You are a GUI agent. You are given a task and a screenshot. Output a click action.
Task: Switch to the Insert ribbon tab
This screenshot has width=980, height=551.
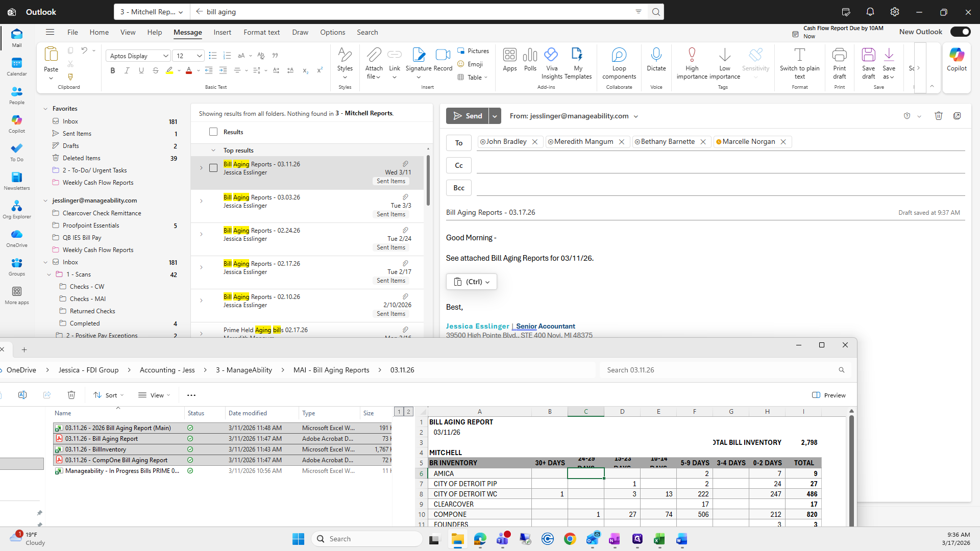tap(222, 32)
